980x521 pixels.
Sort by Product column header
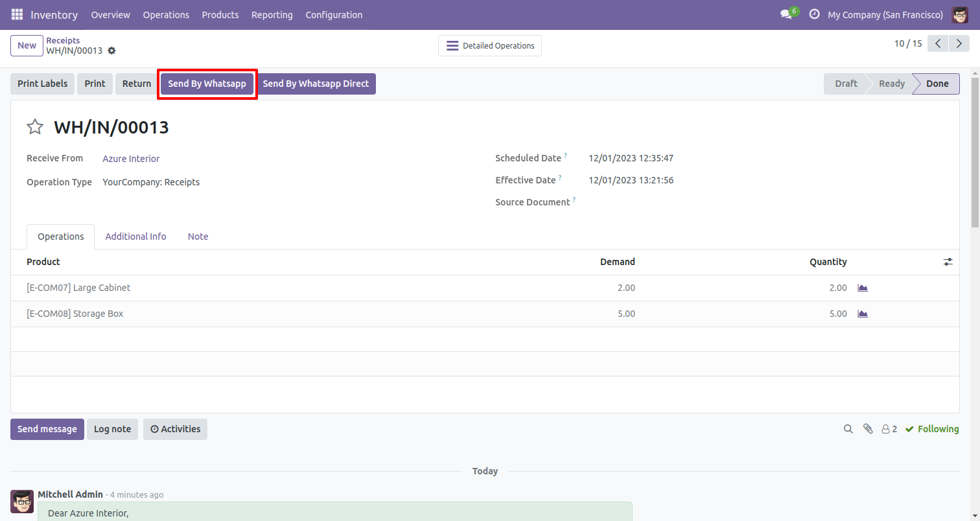tap(43, 262)
